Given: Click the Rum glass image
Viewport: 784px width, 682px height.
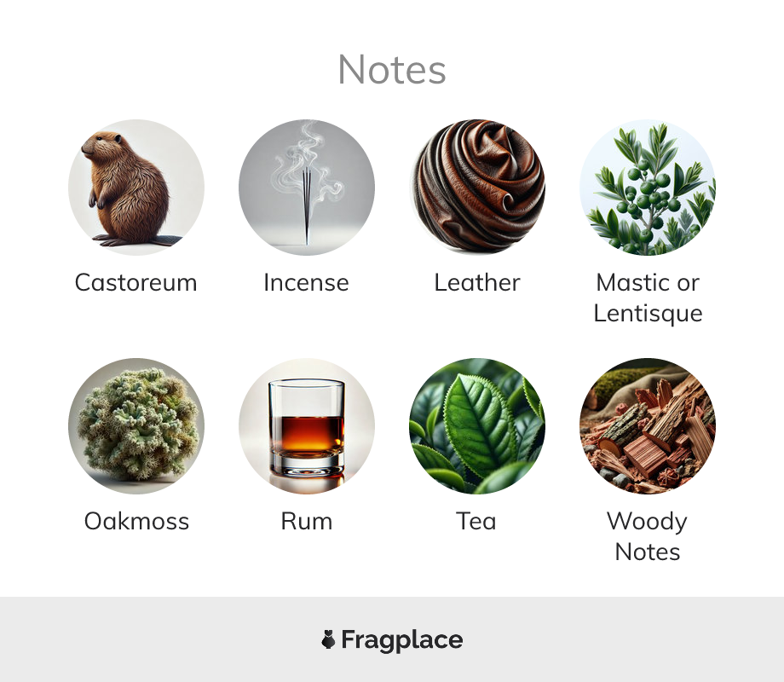Looking at the screenshot, I should pos(307,425).
